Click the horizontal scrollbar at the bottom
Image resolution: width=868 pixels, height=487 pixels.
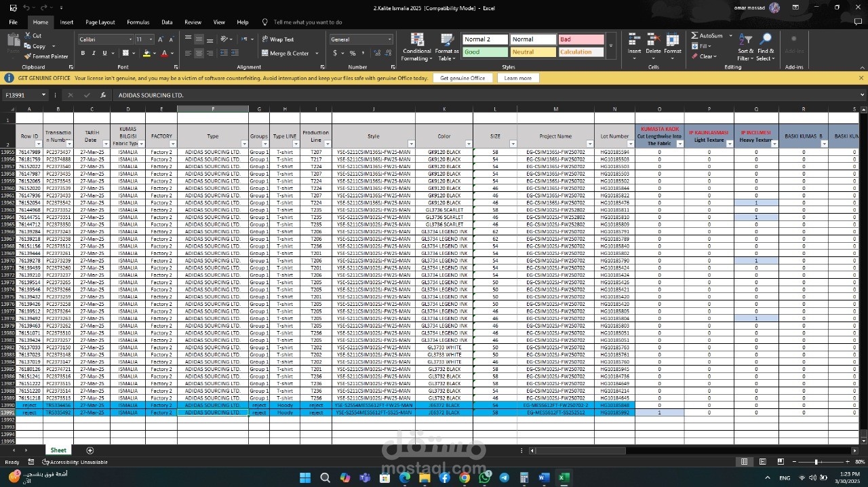(x=693, y=450)
